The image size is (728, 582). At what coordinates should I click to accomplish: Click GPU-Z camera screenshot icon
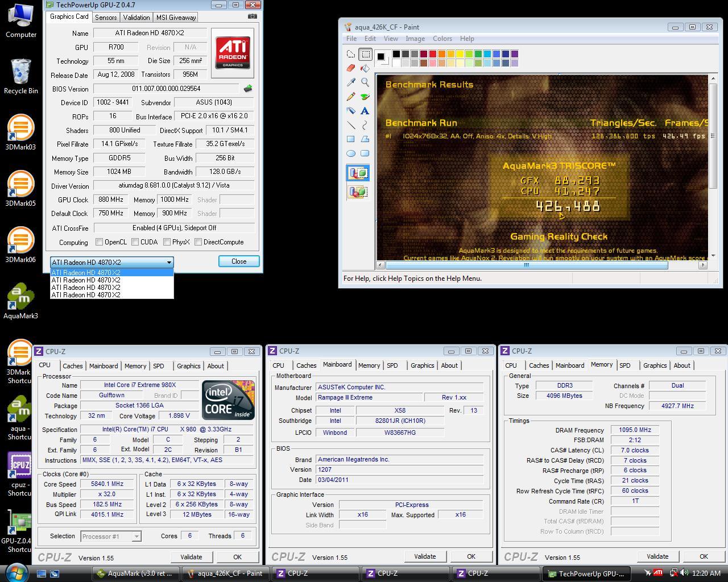tap(253, 16)
